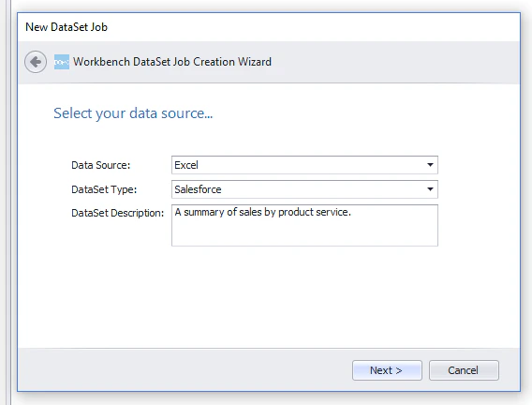Select the Data Source combo box showing Excel
This screenshot has width=532, height=405.
point(304,165)
